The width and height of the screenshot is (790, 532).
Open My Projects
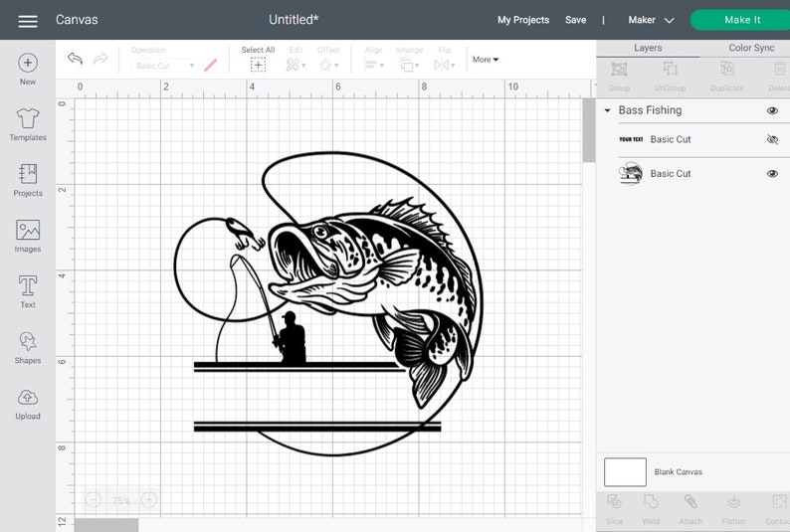523,20
